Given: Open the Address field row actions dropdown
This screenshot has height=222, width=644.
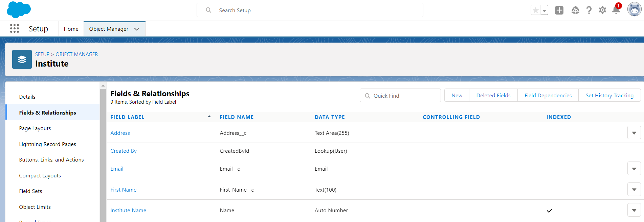Looking at the screenshot, I should [634, 133].
